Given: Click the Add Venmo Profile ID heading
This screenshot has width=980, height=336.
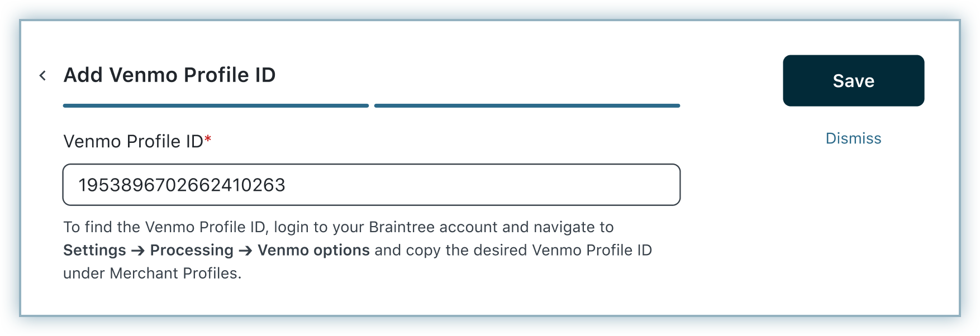Looking at the screenshot, I should coord(169,75).
